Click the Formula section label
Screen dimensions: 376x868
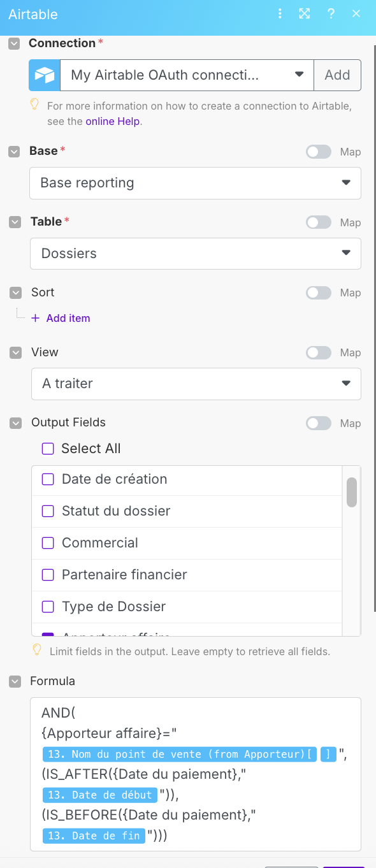click(x=52, y=681)
